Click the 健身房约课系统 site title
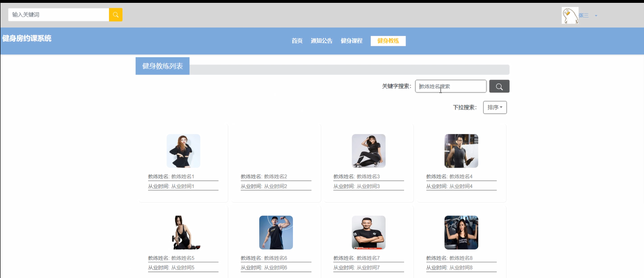This screenshot has width=644, height=278. tap(27, 38)
